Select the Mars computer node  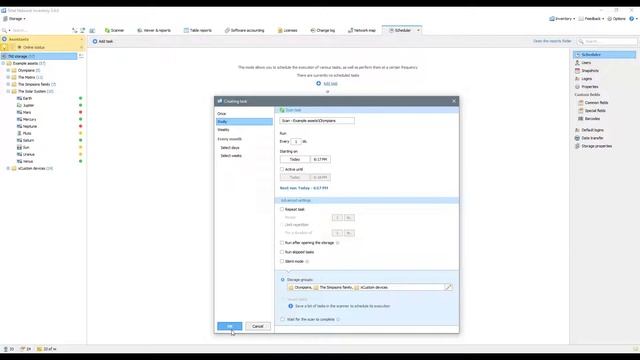pyautogui.click(x=27, y=112)
